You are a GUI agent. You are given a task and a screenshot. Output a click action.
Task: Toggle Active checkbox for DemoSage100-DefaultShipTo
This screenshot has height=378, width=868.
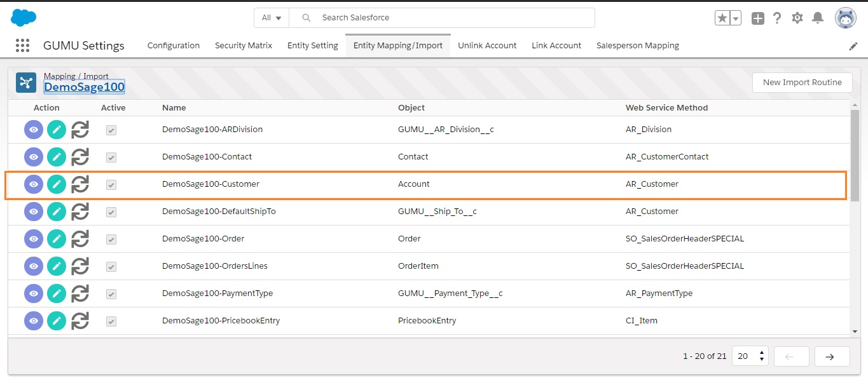(x=111, y=212)
